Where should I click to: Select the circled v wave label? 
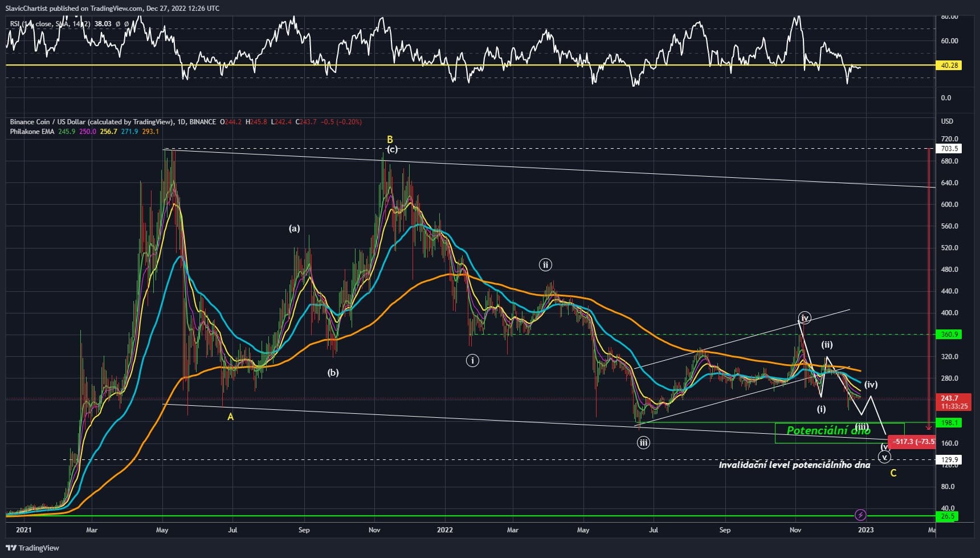click(x=884, y=457)
